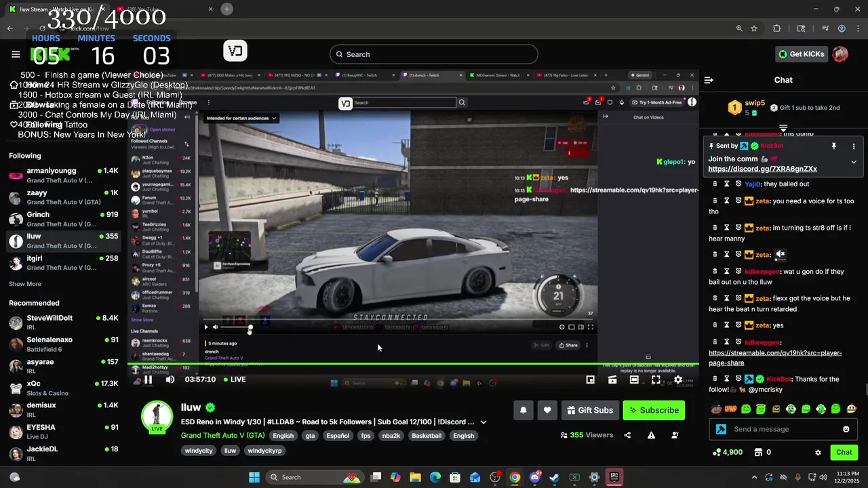
Task: Expand the followed channels with Show More
Action: (25, 284)
